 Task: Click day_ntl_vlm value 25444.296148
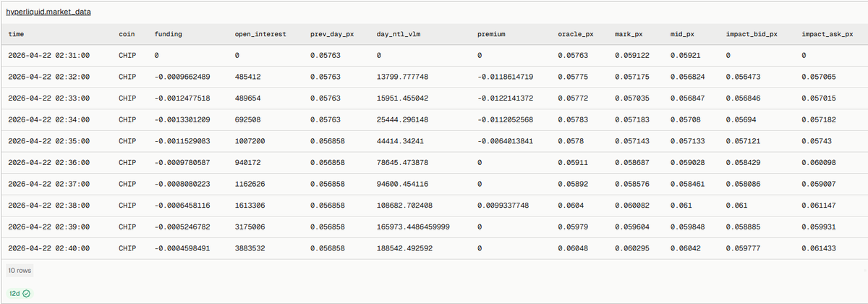[402, 119]
